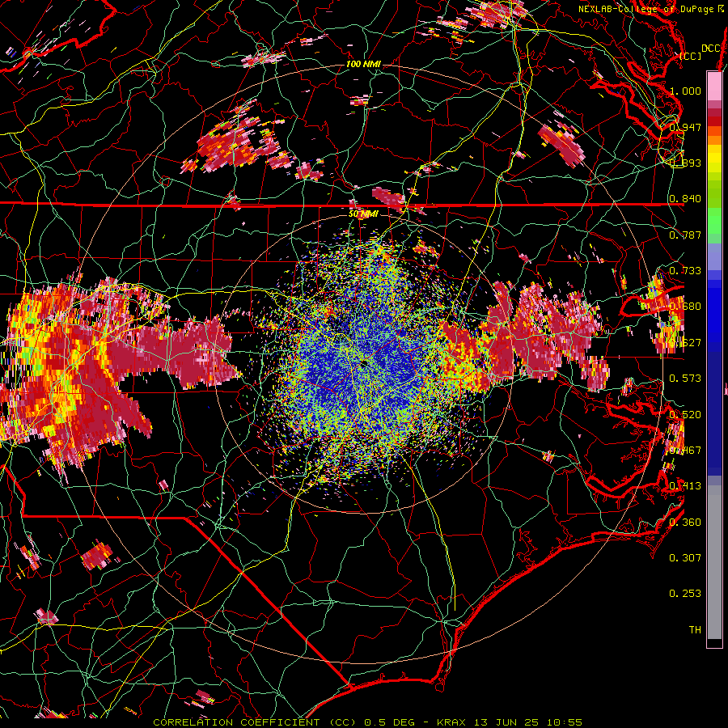Click the 0.360 legend value
The image size is (728, 728).
point(685,523)
